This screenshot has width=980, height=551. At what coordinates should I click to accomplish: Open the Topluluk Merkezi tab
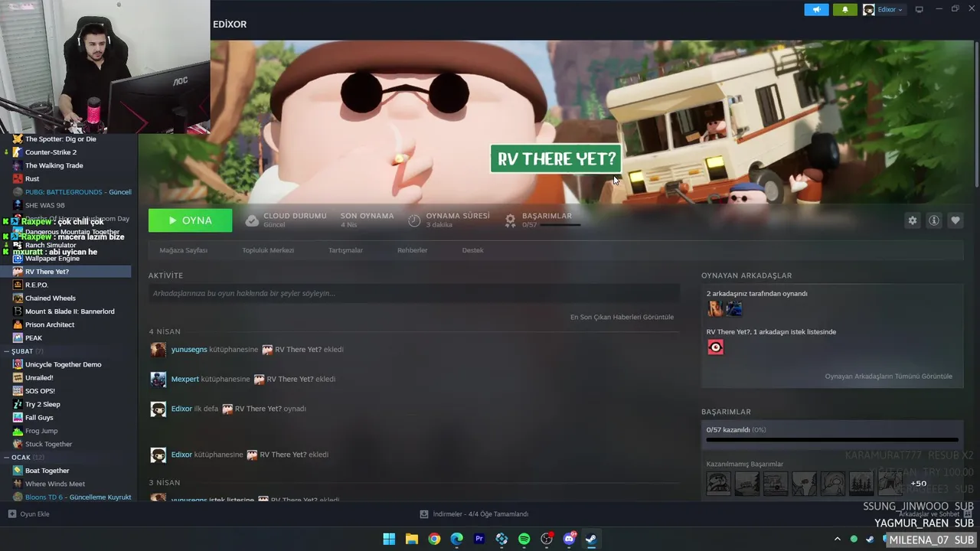(x=268, y=250)
